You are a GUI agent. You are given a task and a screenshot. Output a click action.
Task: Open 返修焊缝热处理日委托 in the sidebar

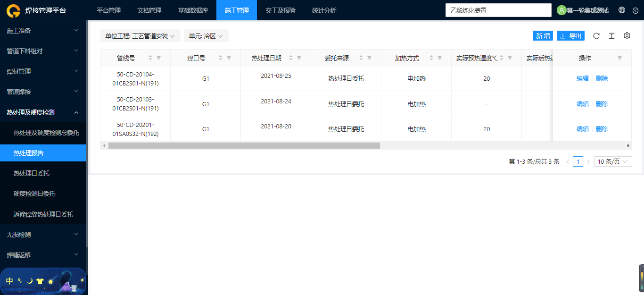(x=43, y=214)
